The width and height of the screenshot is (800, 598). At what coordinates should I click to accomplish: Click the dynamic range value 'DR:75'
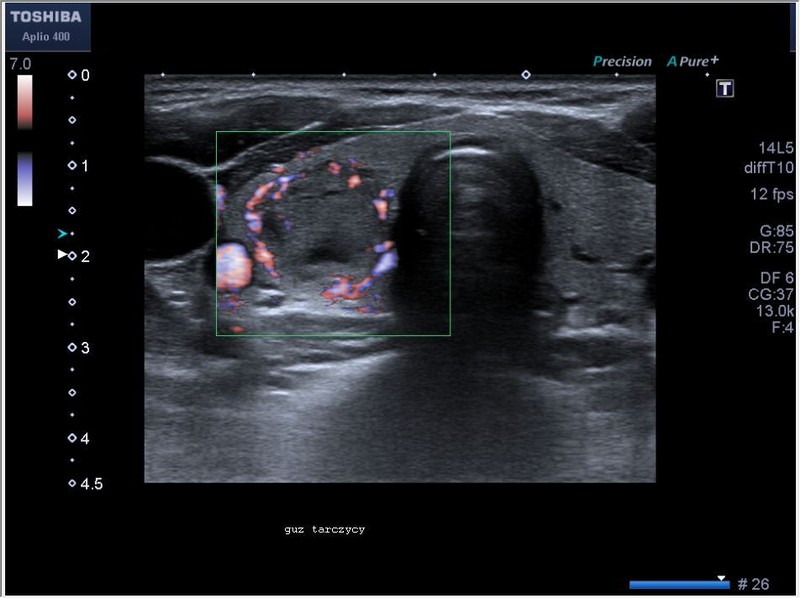[771, 247]
